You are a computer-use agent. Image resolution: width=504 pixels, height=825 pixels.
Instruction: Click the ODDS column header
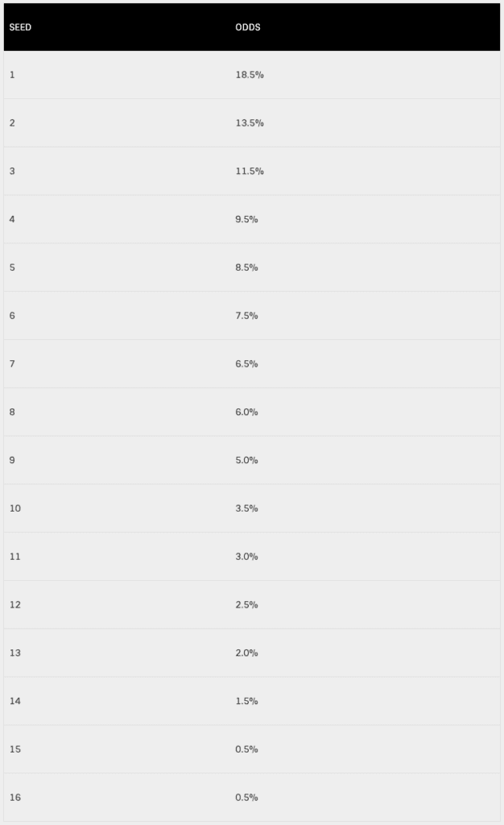[248, 27]
